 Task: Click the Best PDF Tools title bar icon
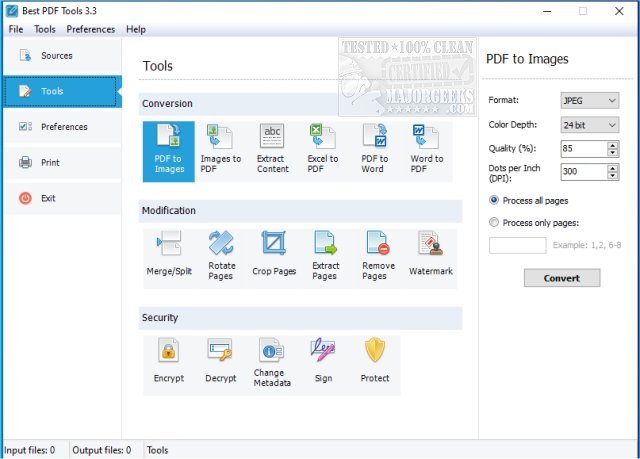coord(12,11)
